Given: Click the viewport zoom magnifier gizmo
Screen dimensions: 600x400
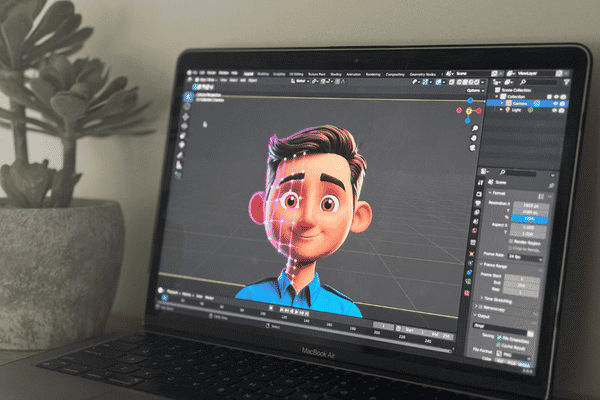Looking at the screenshot, I should click(475, 128).
